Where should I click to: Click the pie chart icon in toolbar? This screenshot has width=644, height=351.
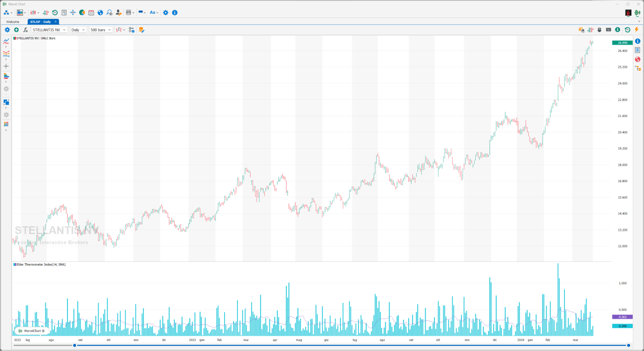82,13
